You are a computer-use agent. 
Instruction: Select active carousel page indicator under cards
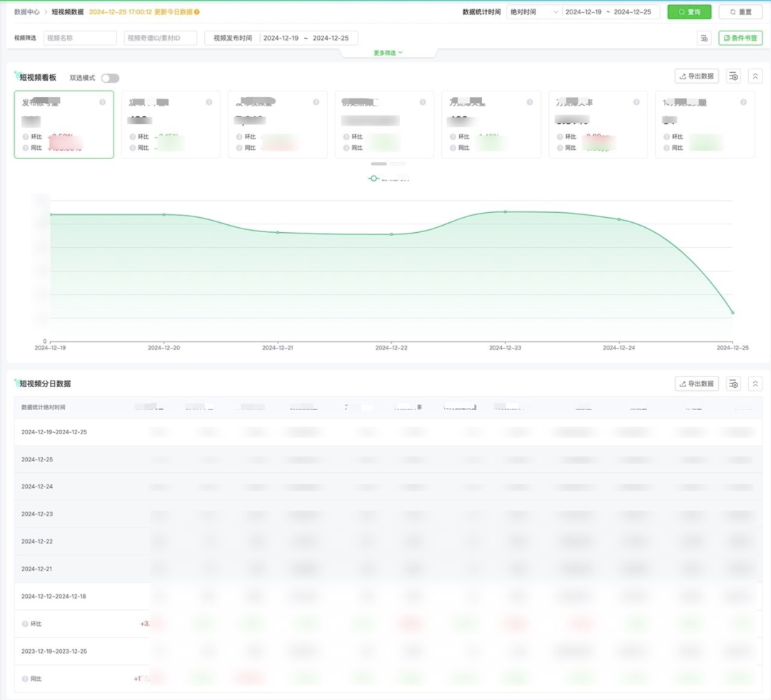(x=378, y=164)
